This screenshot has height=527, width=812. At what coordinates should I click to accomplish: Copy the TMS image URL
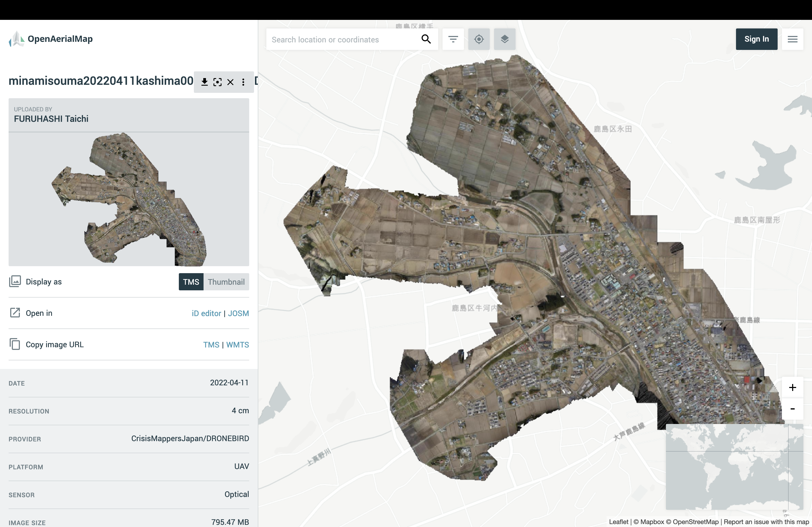211,345
